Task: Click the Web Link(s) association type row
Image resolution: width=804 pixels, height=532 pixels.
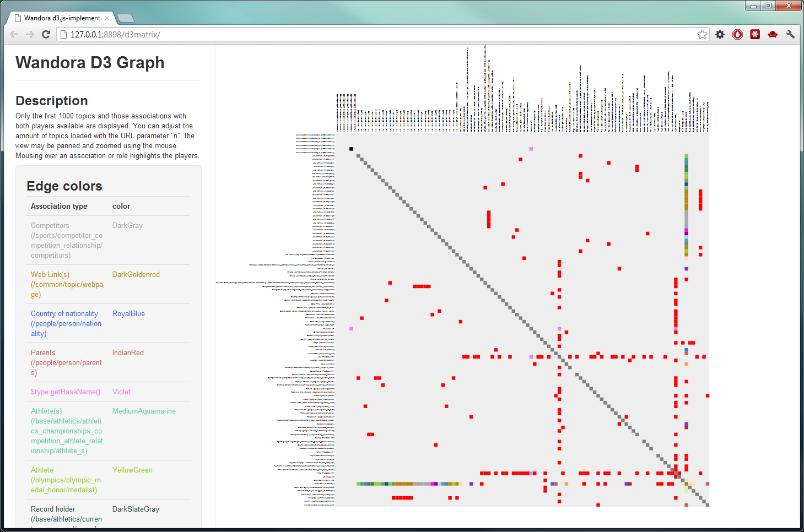Action: (67, 284)
